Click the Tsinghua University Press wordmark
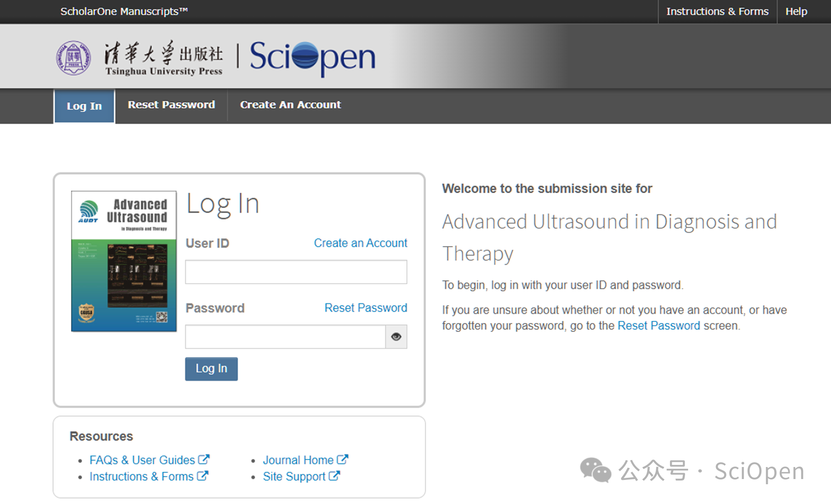 click(164, 58)
